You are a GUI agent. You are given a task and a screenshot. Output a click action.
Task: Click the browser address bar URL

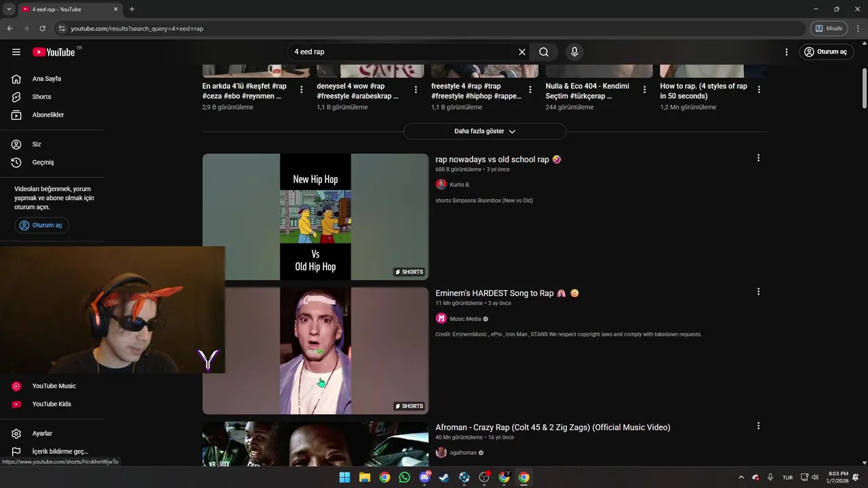[x=137, y=28]
